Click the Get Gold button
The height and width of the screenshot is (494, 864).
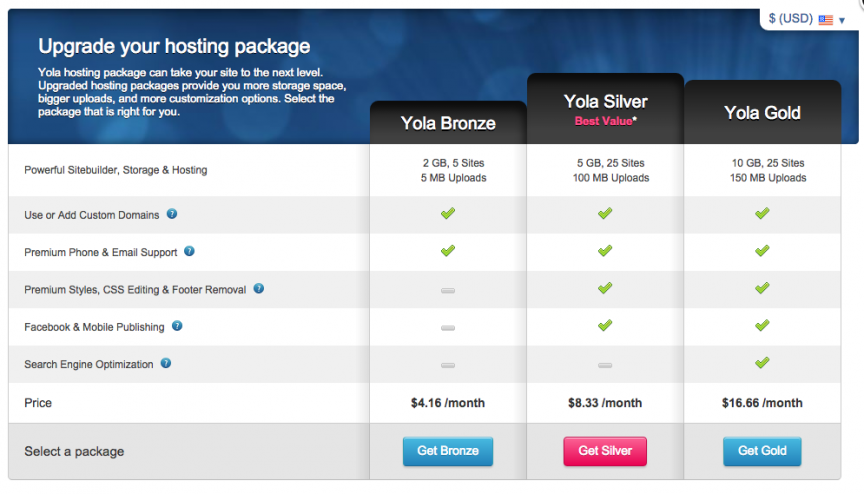tap(762, 451)
